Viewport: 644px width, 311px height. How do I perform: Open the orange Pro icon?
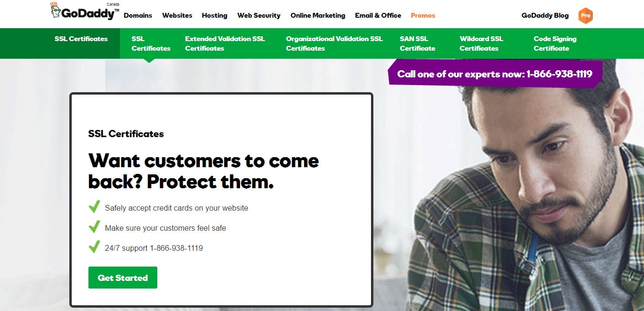click(x=585, y=15)
